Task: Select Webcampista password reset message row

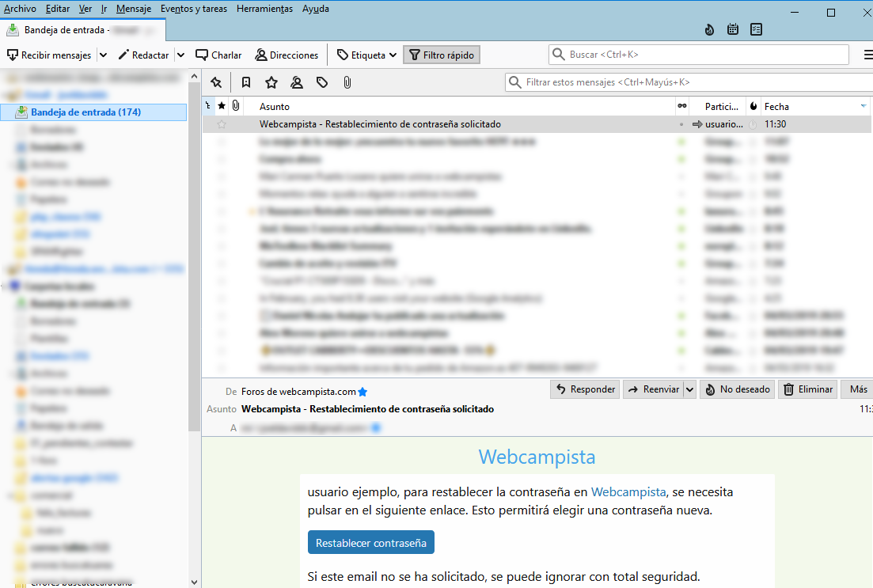Action: 537,124
